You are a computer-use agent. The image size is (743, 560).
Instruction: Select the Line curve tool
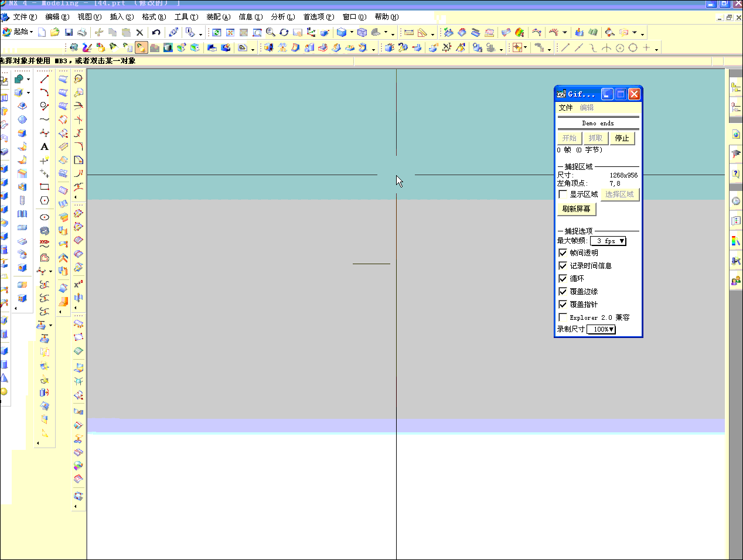(x=45, y=79)
